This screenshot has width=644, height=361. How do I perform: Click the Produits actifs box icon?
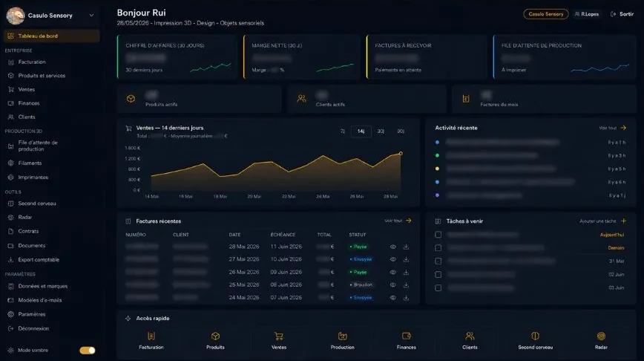coord(131,99)
